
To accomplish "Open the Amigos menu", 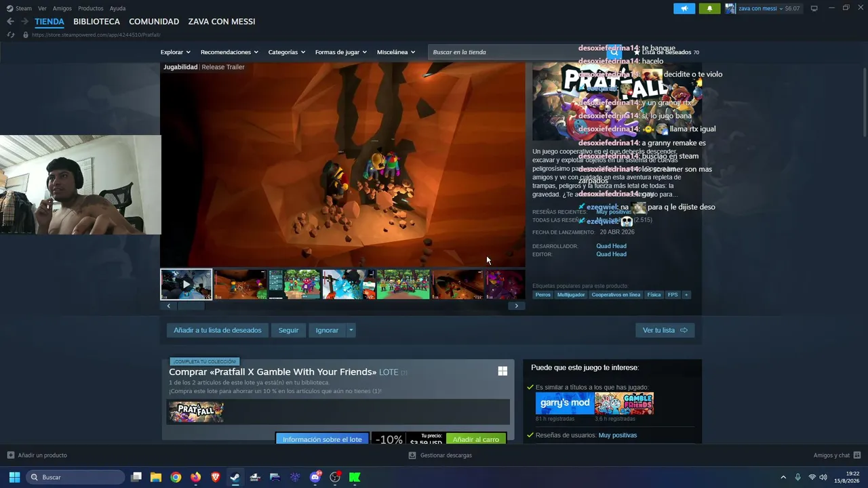I will pos(62,8).
